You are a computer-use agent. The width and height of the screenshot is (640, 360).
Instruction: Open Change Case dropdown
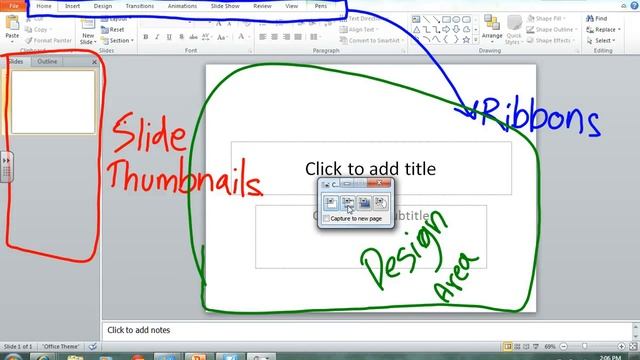(x=222, y=37)
